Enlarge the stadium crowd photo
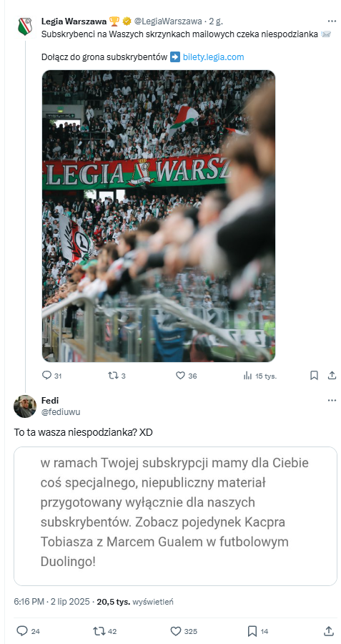Image resolution: width=341 pixels, height=644 pixels. (x=159, y=216)
